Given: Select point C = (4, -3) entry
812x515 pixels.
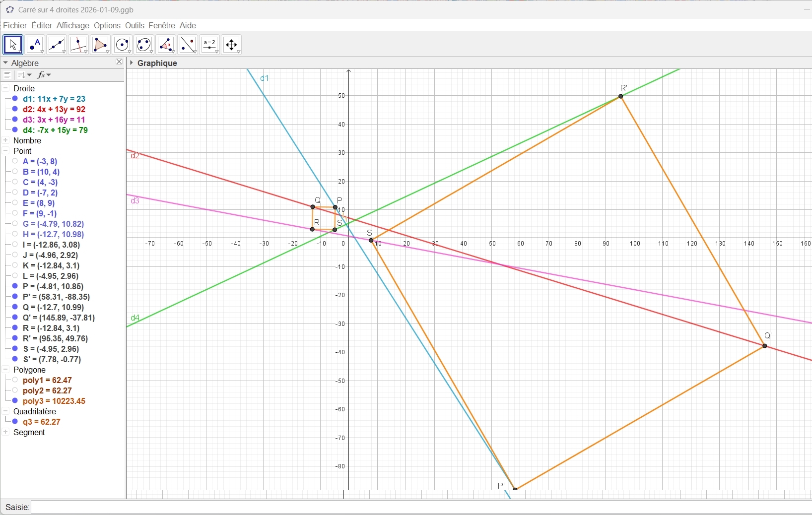Looking at the screenshot, I should 41,182.
